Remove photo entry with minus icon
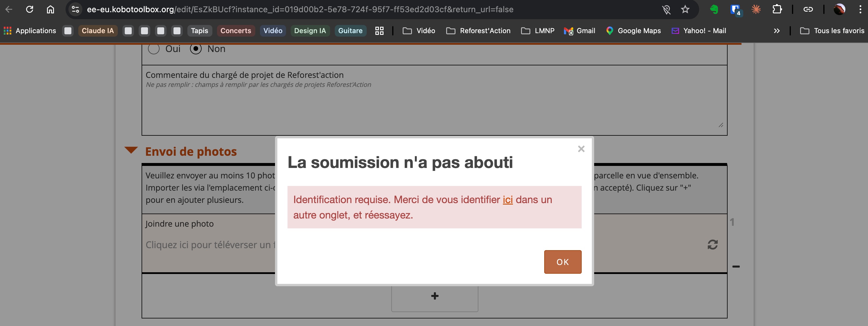Image resolution: width=868 pixels, height=326 pixels. click(x=736, y=267)
